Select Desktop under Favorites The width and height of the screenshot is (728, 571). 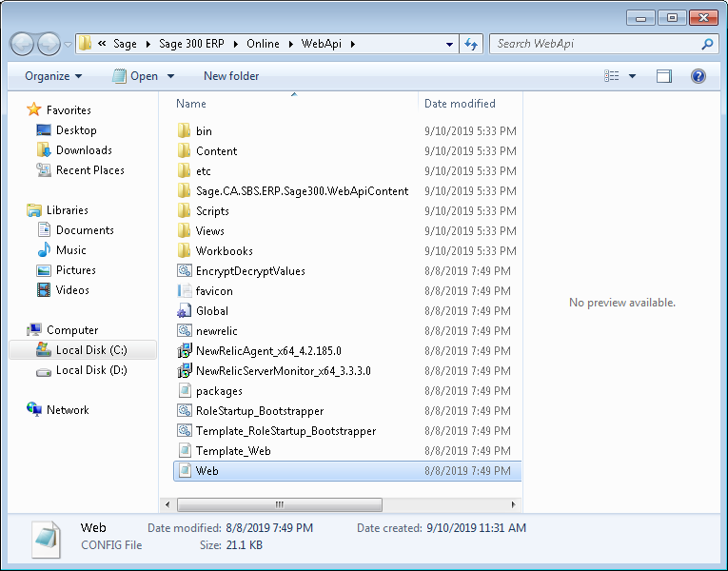coord(76,130)
